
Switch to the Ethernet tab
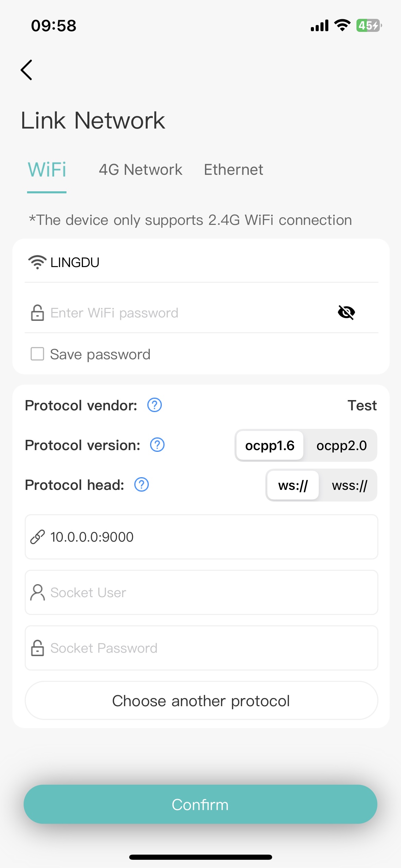click(x=233, y=170)
